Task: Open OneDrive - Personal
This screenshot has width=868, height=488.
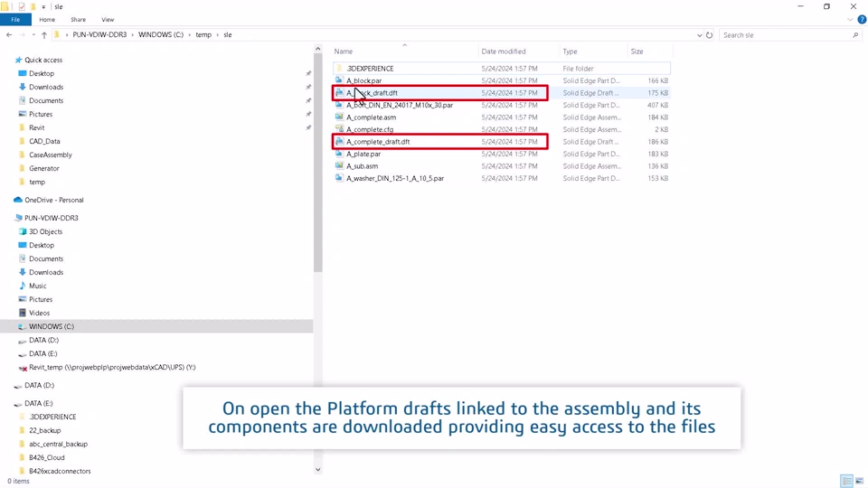Action: pos(53,200)
